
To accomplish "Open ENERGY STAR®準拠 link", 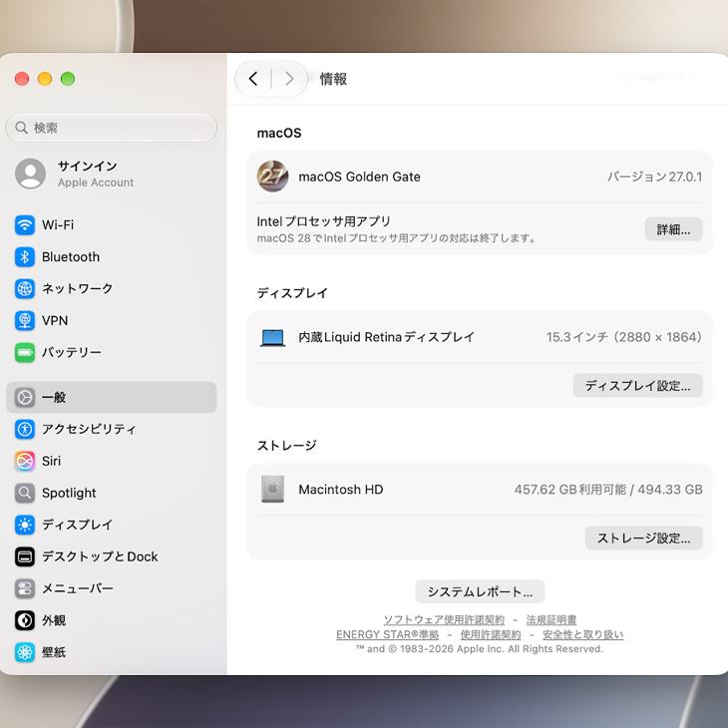I will tap(387, 634).
